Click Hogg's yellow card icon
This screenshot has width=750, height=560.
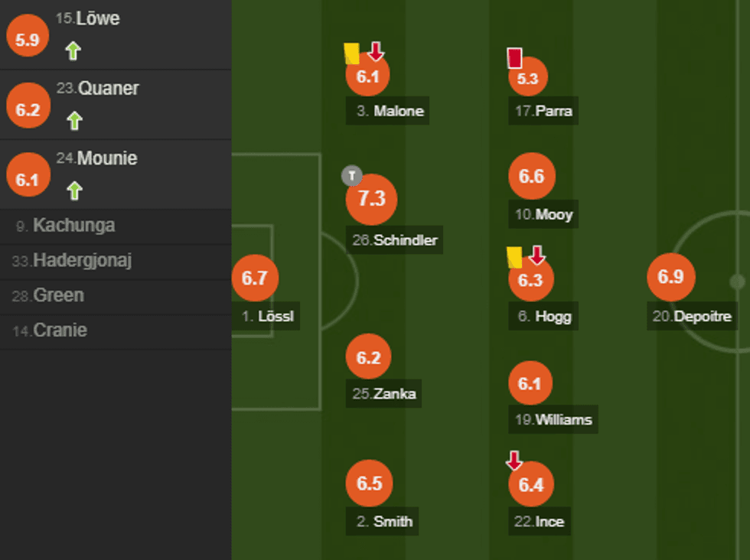coord(514,256)
